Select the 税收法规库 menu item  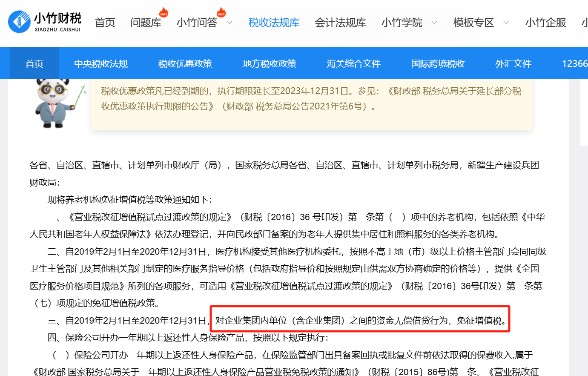click(274, 23)
